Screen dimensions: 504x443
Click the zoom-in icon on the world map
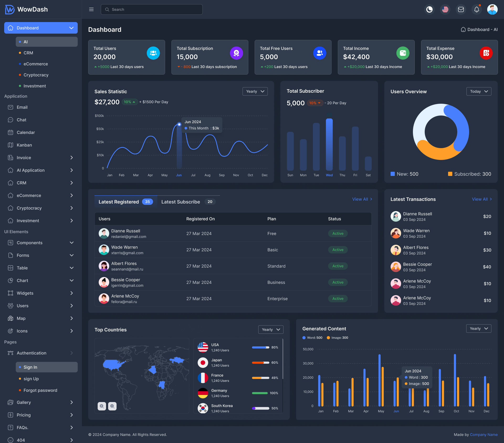click(x=102, y=406)
